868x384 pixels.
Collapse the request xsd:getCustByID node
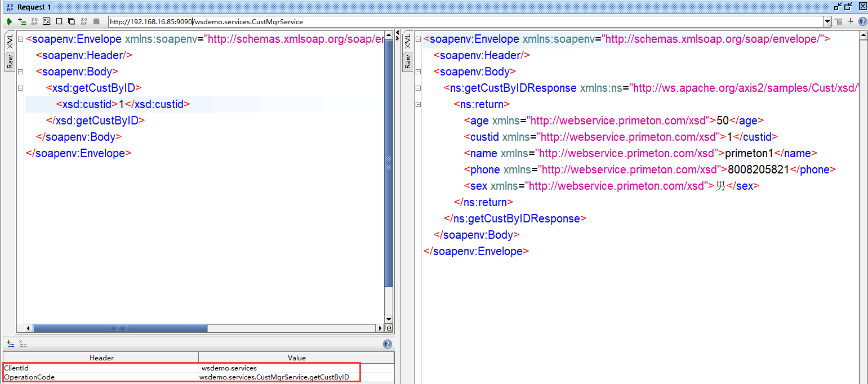click(x=20, y=88)
